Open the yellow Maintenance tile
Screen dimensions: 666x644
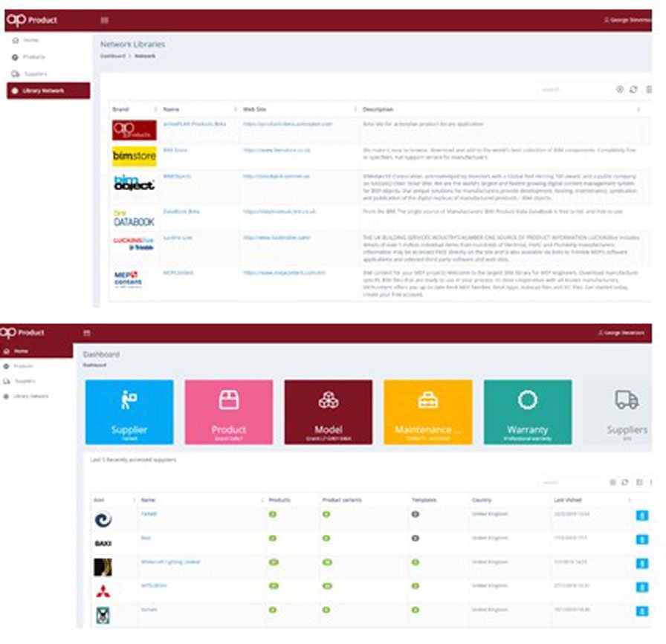coord(427,412)
